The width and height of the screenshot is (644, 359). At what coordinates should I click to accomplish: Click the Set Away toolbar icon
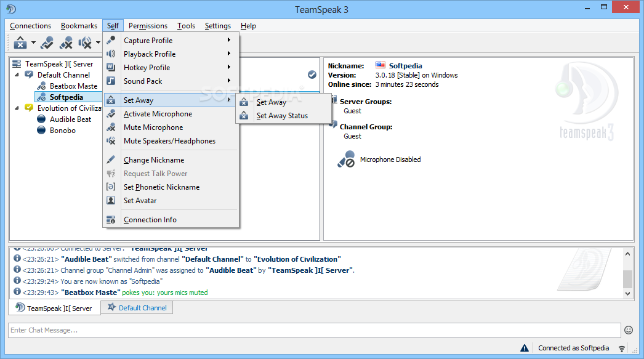(20, 42)
